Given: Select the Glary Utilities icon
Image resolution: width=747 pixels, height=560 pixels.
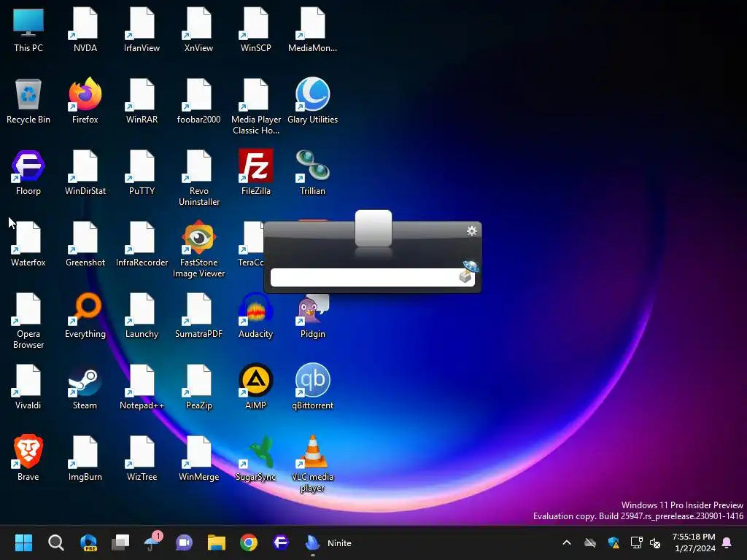Looking at the screenshot, I should 312,101.
